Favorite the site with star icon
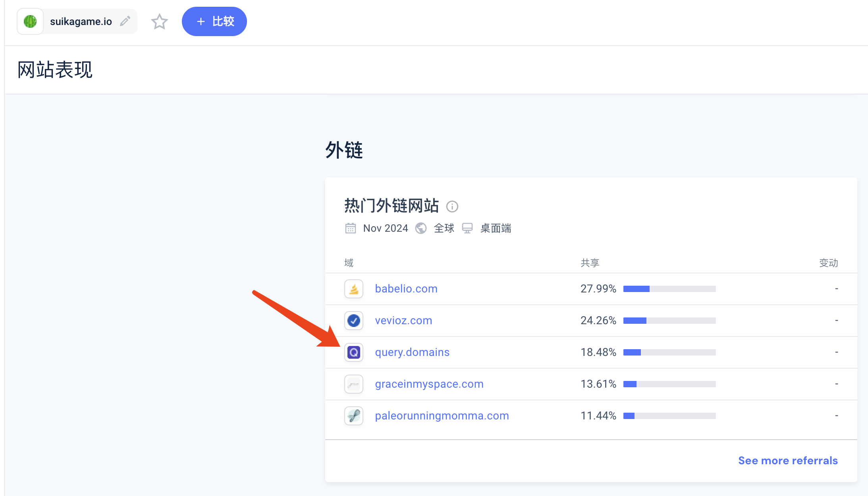This screenshot has width=868, height=496. (159, 21)
